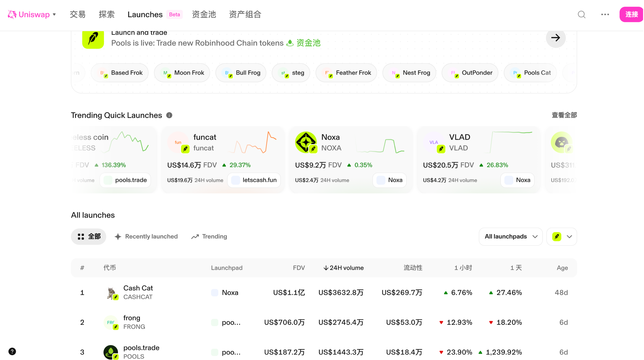Image resolution: width=644 pixels, height=360 pixels.
Task: Select the Based Frok chip
Action: [120, 73]
